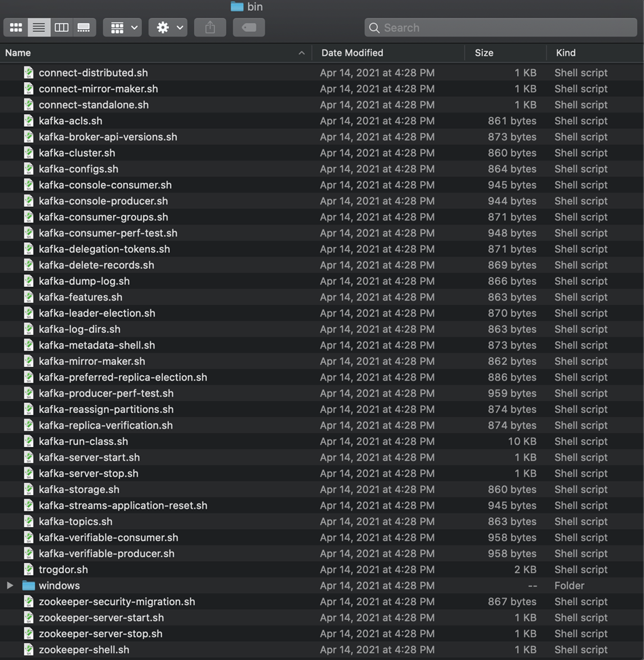This screenshot has height=660, width=644.
Task: Select the trogdor.sh file name
Action: [64, 570]
